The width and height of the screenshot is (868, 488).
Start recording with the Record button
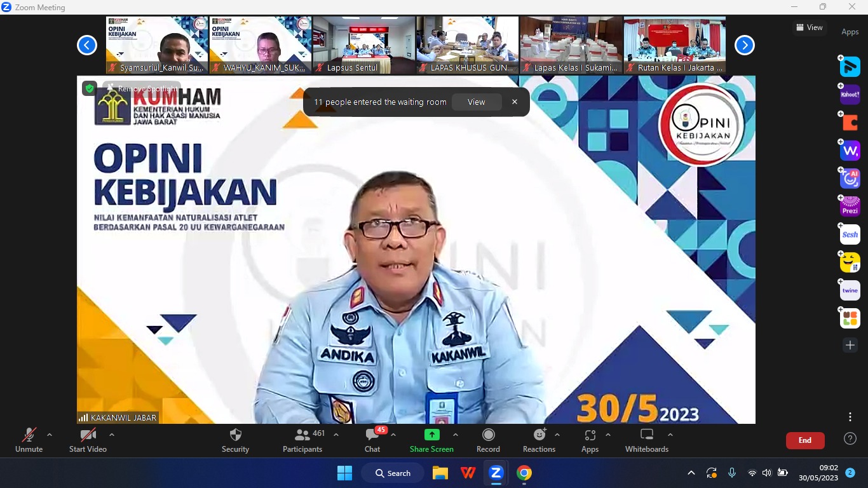[x=488, y=440]
